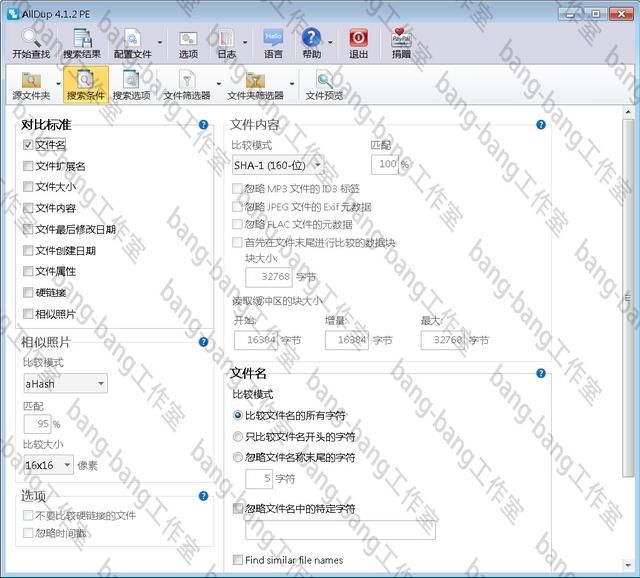640x578 pixels.
Task: Open SHA-1 (160-位) compare mode dropdown
Action: 278,165
